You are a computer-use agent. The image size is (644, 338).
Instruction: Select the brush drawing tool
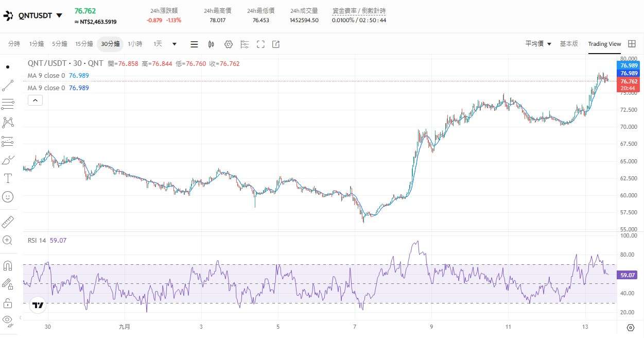click(7, 160)
